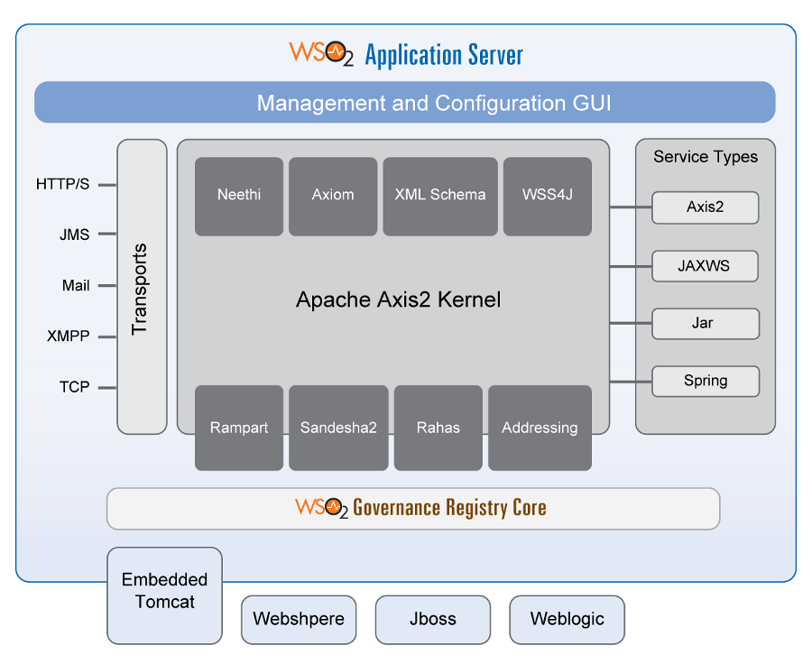Select the Rahas module
Image resolution: width=812 pixels, height=664 pixels.
pos(438,429)
